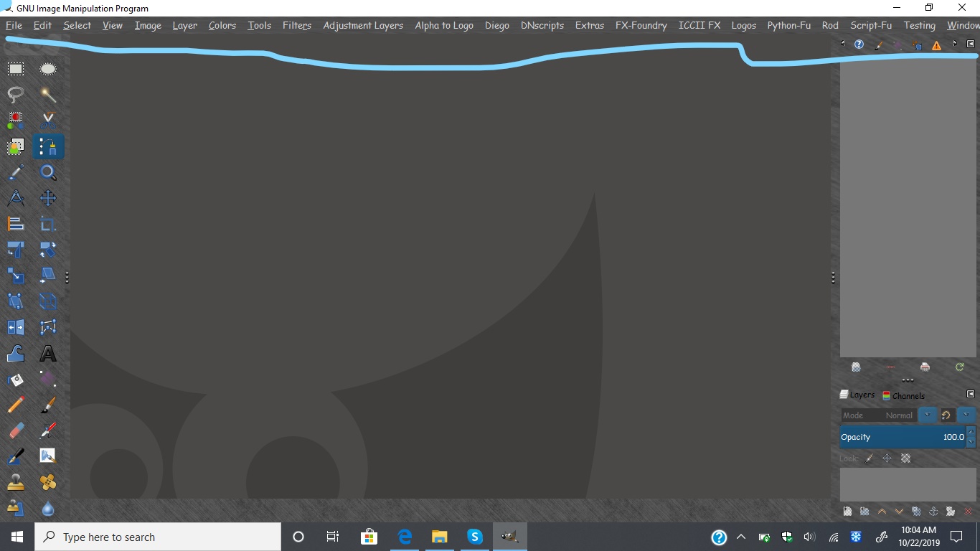Select the Pencil tool
The image size is (980, 551).
[16, 405]
